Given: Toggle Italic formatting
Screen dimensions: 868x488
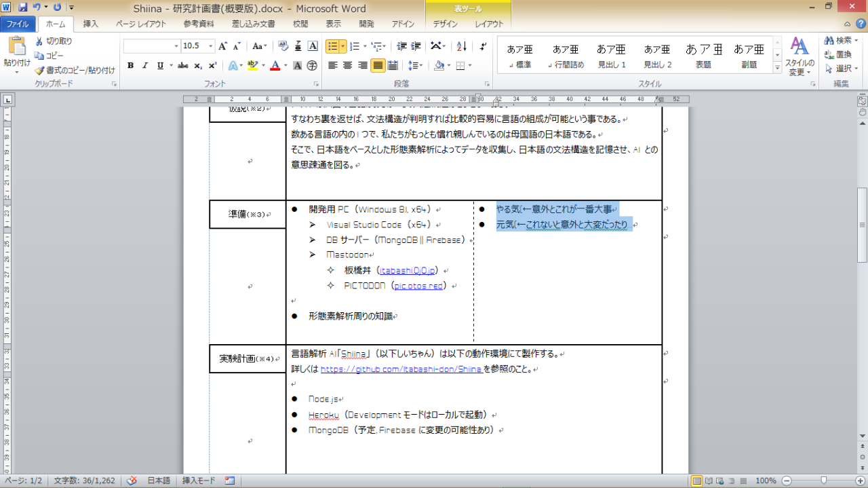Looking at the screenshot, I should point(145,66).
